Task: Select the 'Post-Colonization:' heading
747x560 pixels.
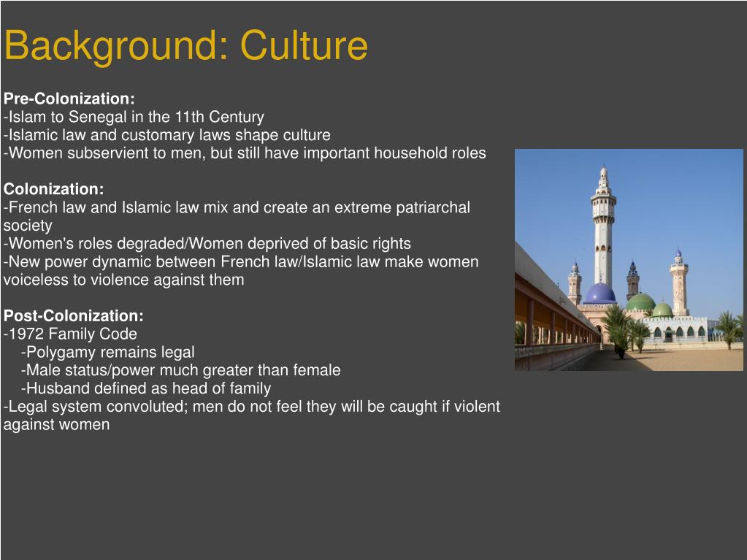Action: tap(73, 315)
